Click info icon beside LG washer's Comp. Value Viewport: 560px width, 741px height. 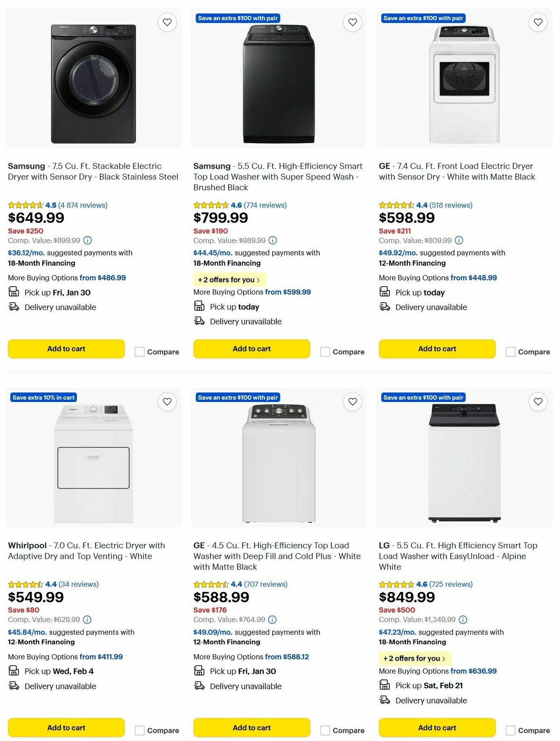pos(462,620)
